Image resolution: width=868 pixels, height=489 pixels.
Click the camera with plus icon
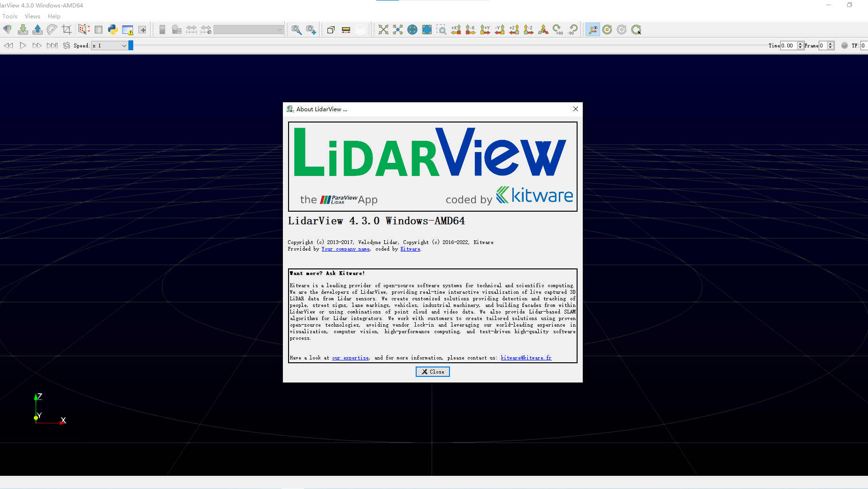click(311, 30)
